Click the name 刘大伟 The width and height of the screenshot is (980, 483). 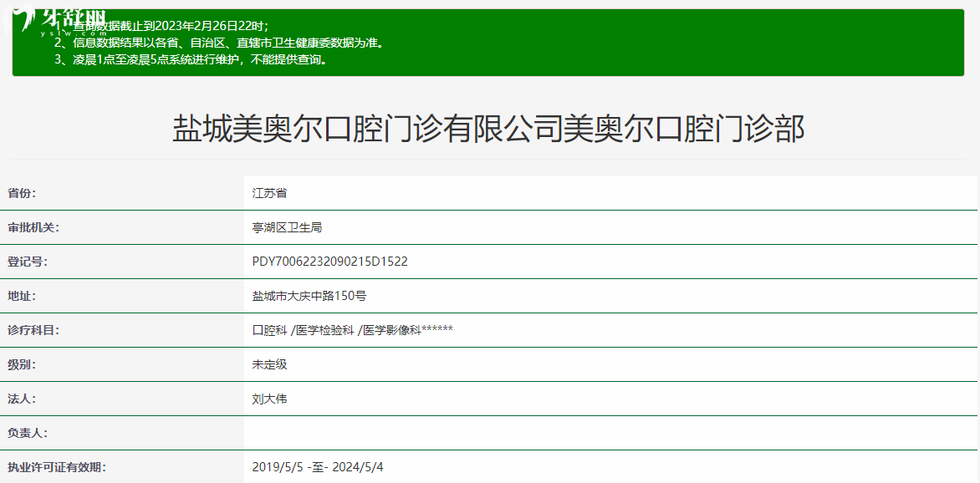pos(269,399)
